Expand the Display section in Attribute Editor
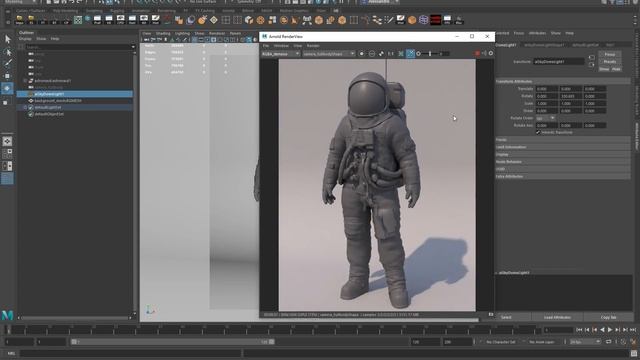640x360 pixels. (563, 154)
